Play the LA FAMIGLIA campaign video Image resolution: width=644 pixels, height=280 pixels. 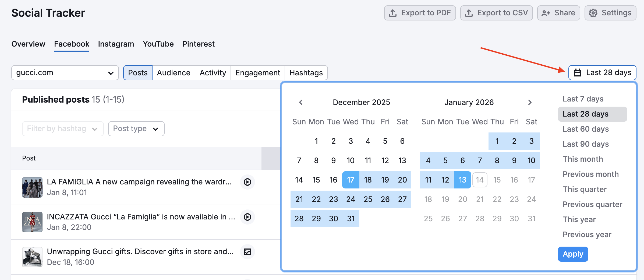pos(247,182)
